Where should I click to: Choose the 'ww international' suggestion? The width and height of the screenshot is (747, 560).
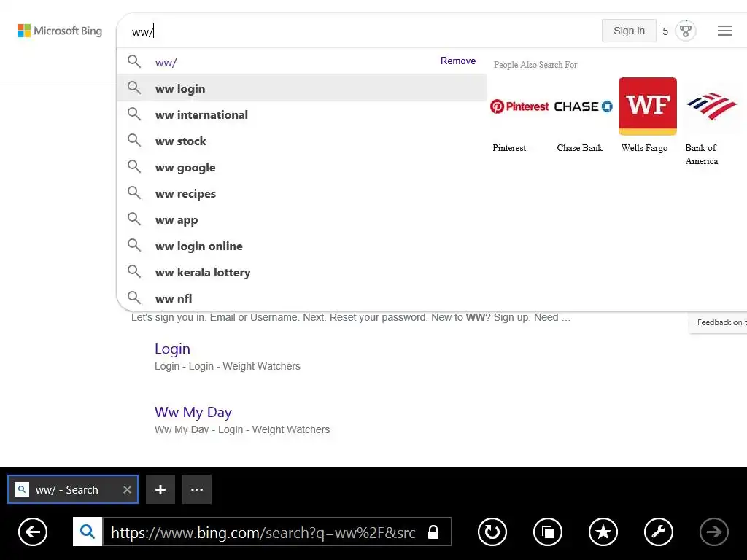(302, 114)
